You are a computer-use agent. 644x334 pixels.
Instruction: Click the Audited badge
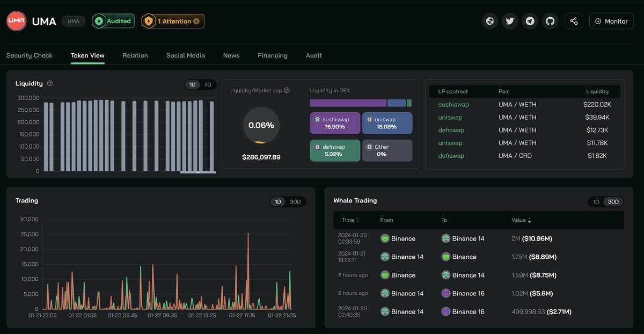click(x=113, y=21)
